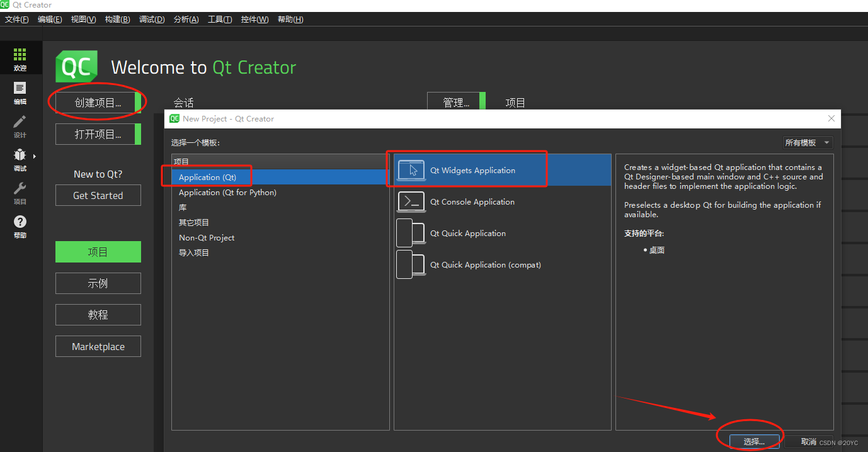Screen dimensions: 868x452
Task: Click 选择一个模板: label in dialog
Action: (195, 143)
